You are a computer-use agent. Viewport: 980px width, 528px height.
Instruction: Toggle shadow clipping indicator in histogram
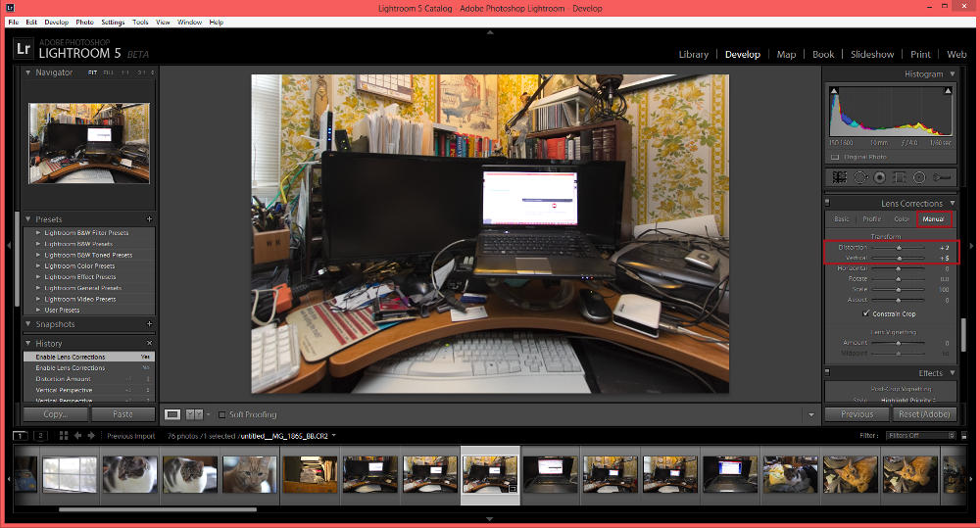[834, 91]
